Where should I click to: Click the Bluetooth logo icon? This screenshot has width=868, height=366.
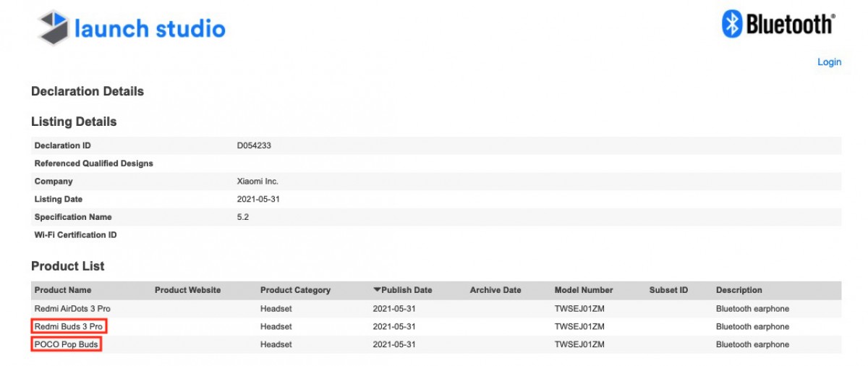point(733,25)
